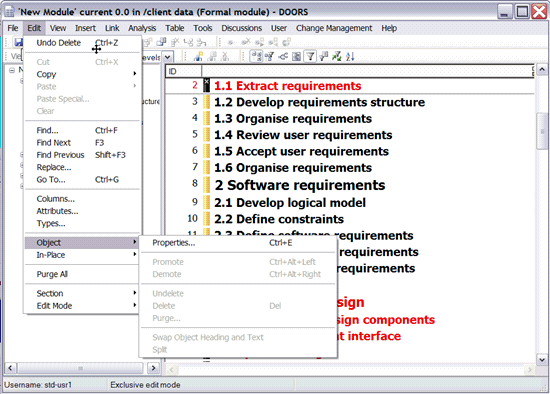Open the Insert menu
This screenshot has height=394, width=550.
point(85,28)
